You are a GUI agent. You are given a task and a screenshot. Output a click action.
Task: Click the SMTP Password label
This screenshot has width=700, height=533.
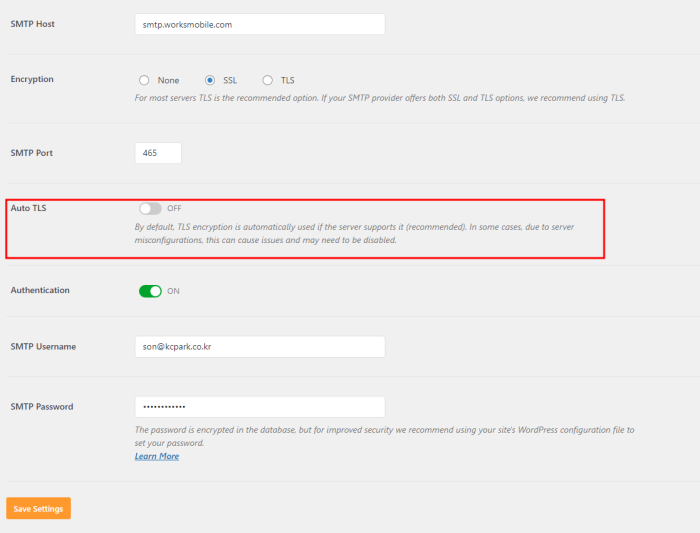click(42, 407)
